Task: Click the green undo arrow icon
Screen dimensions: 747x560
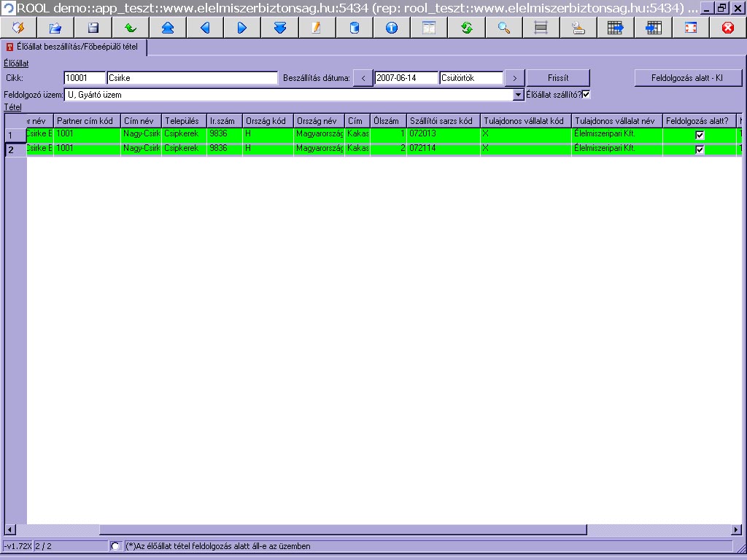Action: tap(131, 28)
